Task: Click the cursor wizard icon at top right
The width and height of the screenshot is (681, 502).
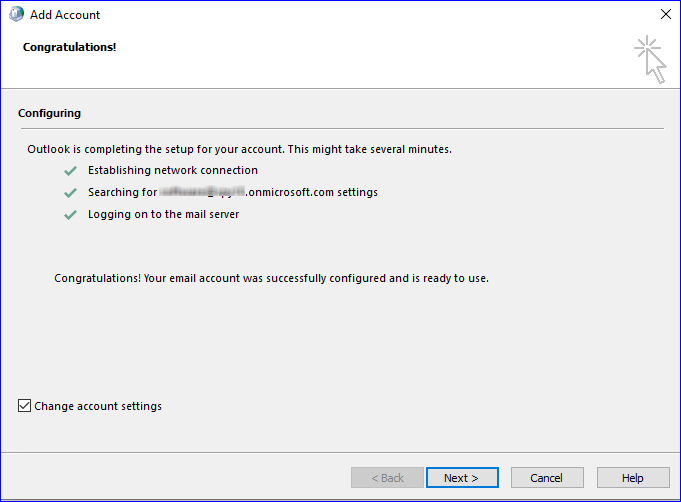Action: pos(650,59)
